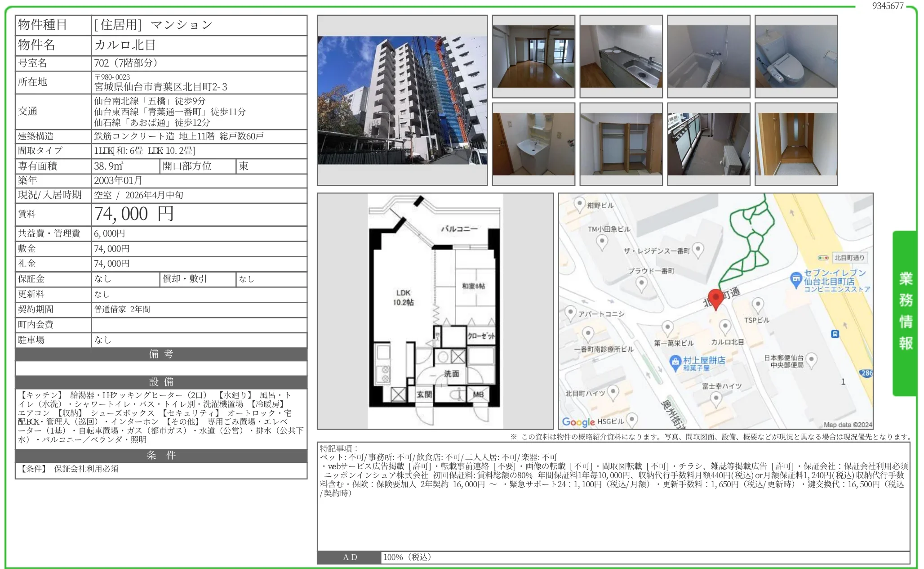
Task: Click the Seven-Eleven store map icon
Action: [x=796, y=278]
